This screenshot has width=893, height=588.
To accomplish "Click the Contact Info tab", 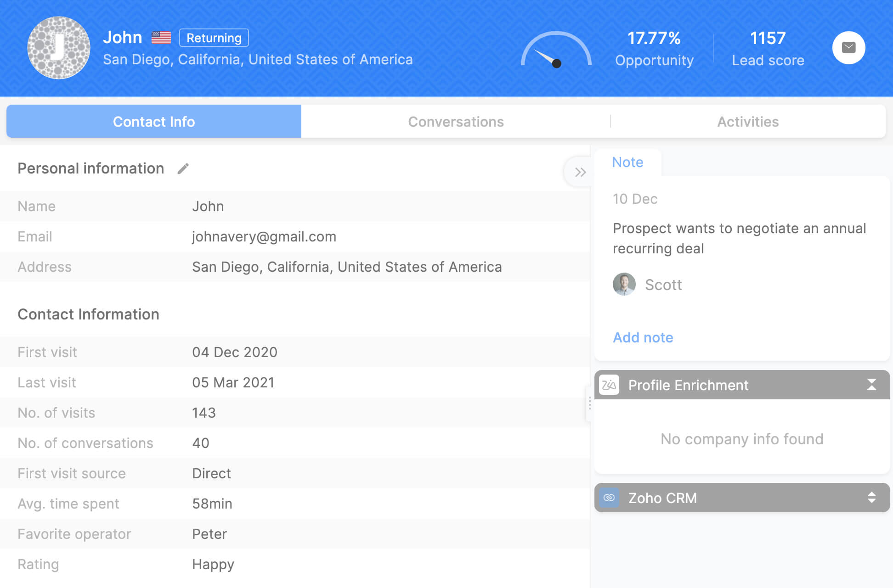I will (x=153, y=121).
